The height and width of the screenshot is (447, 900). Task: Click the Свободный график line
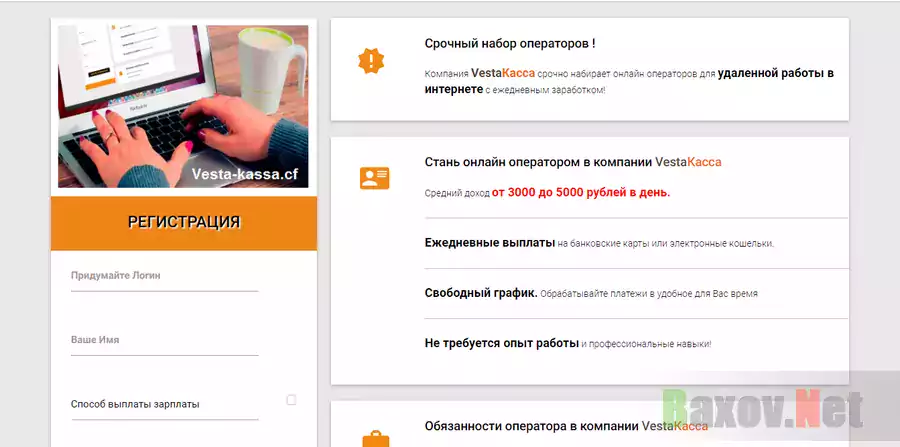(591, 293)
